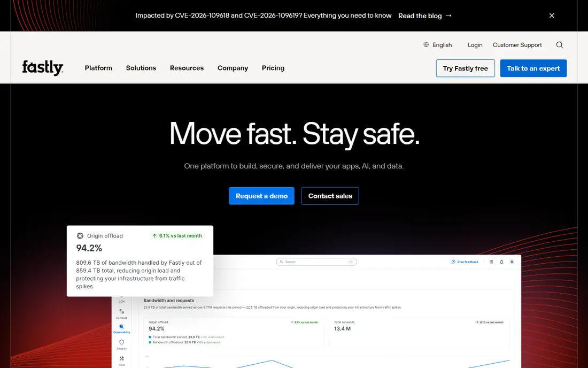The height and width of the screenshot is (368, 588).
Task: Close the CVE announcement banner
Action: (x=552, y=16)
